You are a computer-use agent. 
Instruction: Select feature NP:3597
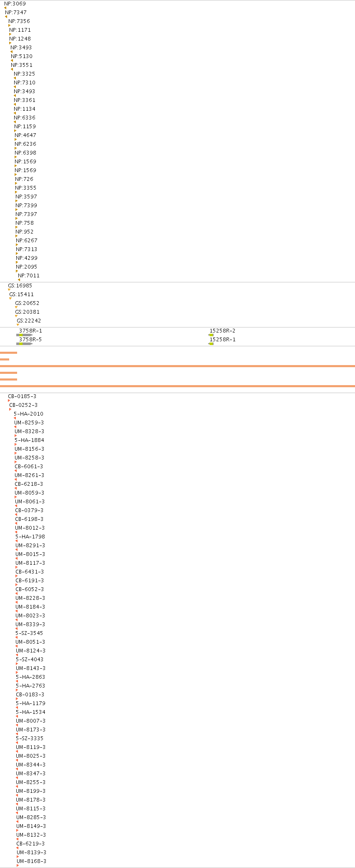[26, 197]
